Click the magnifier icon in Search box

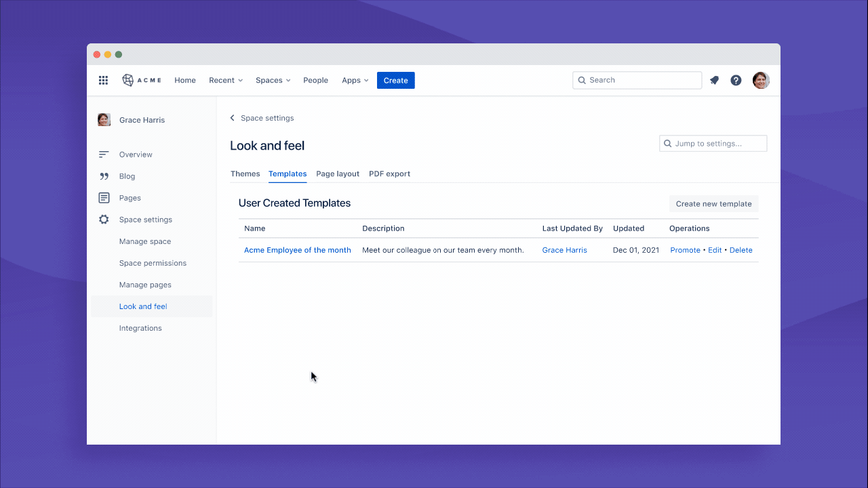(x=581, y=80)
